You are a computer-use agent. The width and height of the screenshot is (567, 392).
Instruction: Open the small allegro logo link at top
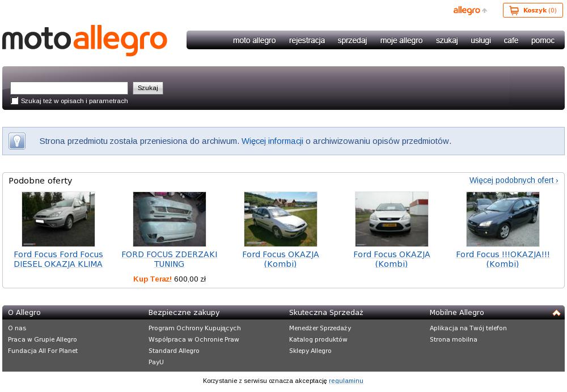coord(471,10)
